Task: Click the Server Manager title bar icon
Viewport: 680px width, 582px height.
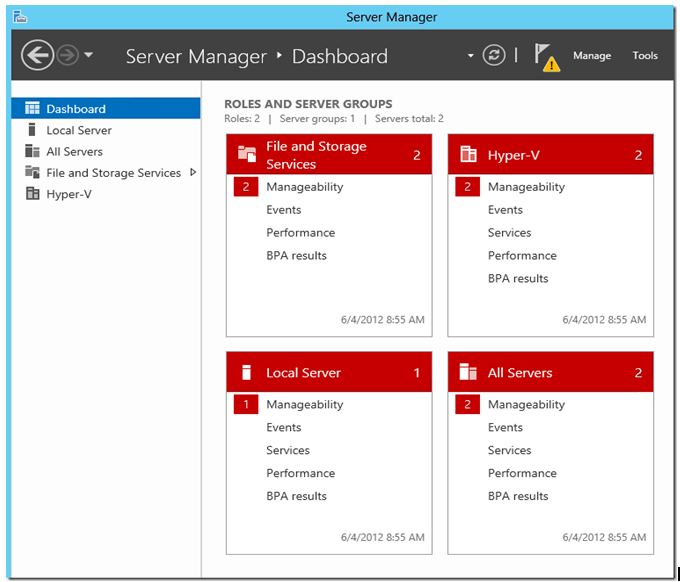Action: click(20, 17)
